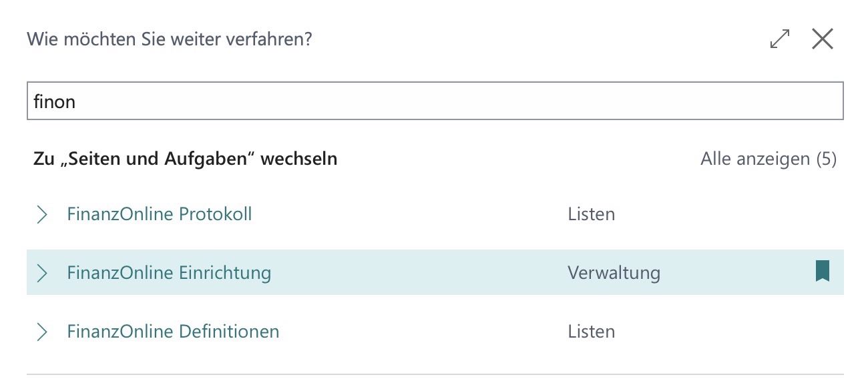Click the "Zu Seiten und Aufgaben wechseln" heading
Image resolution: width=868 pixels, height=391 pixels.
[x=185, y=159]
